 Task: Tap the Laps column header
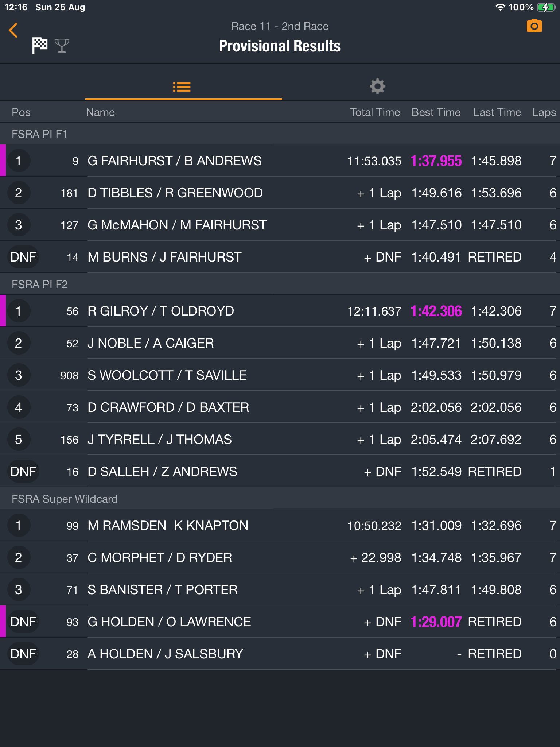tap(544, 112)
